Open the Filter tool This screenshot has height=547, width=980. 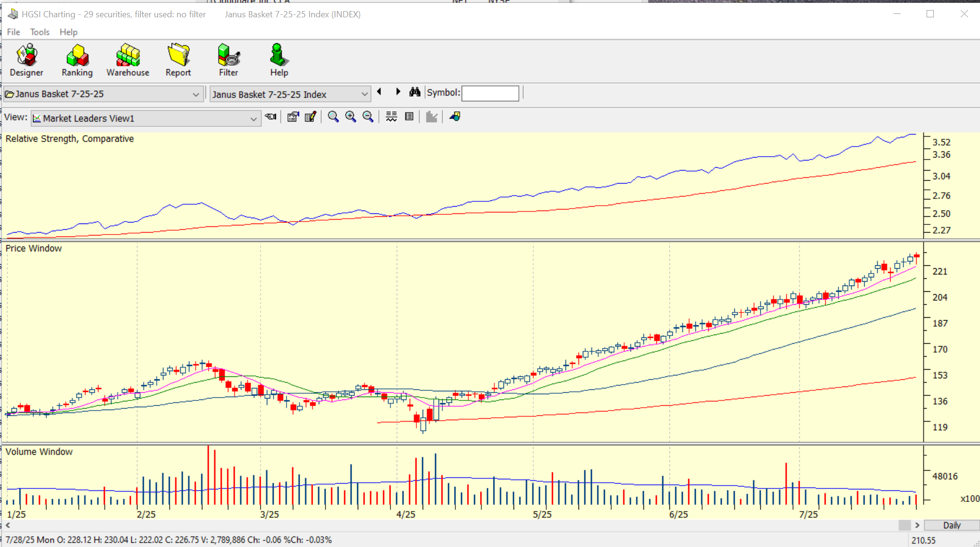(x=228, y=61)
